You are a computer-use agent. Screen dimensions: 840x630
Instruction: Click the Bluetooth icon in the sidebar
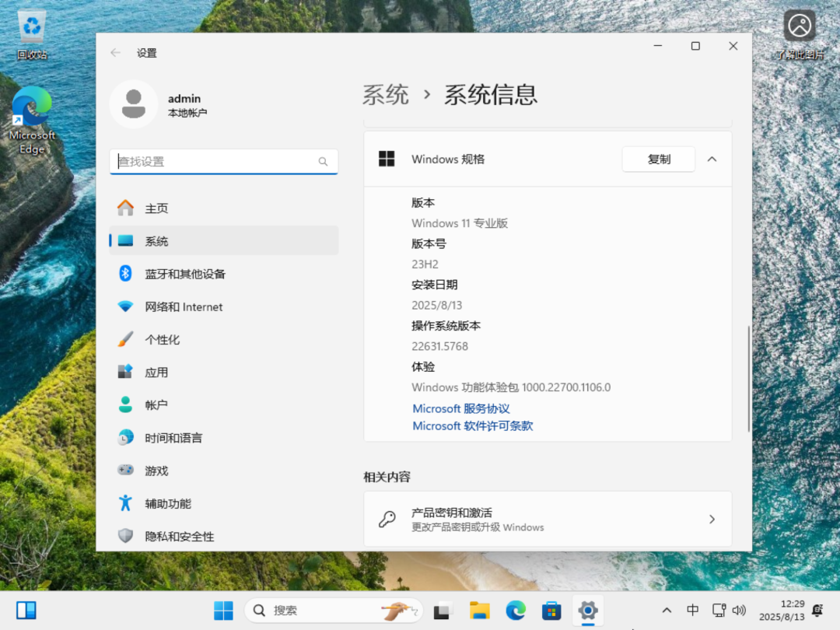point(125,274)
